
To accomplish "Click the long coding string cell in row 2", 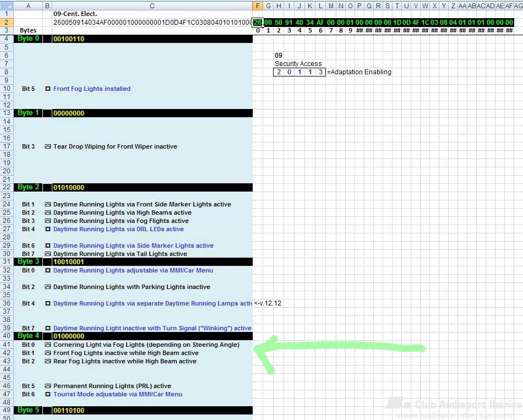I will tap(152, 23).
